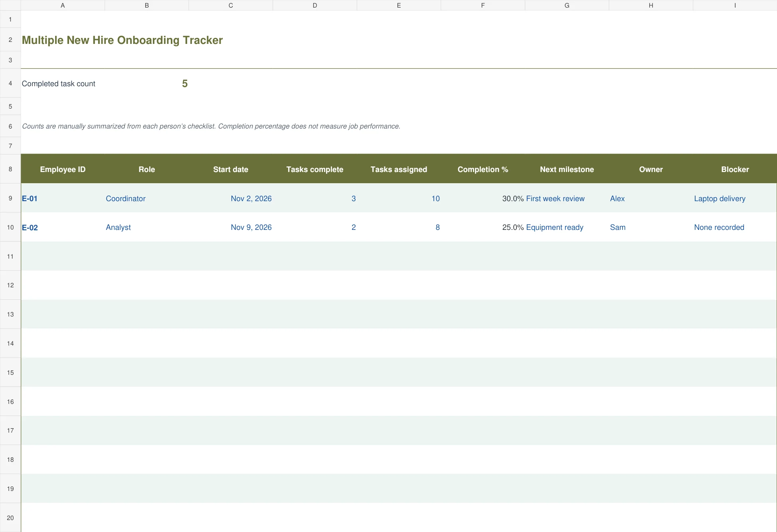Select the 'Blocker' header cell

point(735,169)
